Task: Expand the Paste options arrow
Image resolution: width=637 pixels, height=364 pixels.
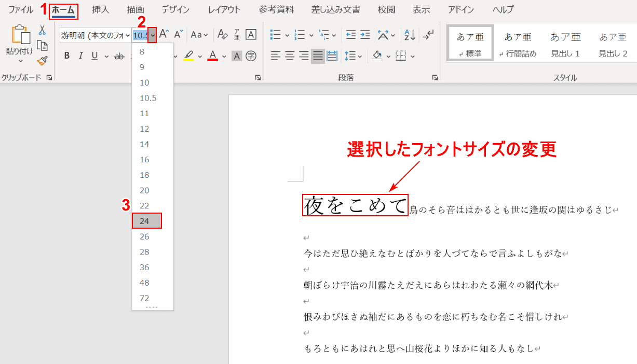Action: pyautogui.click(x=20, y=60)
